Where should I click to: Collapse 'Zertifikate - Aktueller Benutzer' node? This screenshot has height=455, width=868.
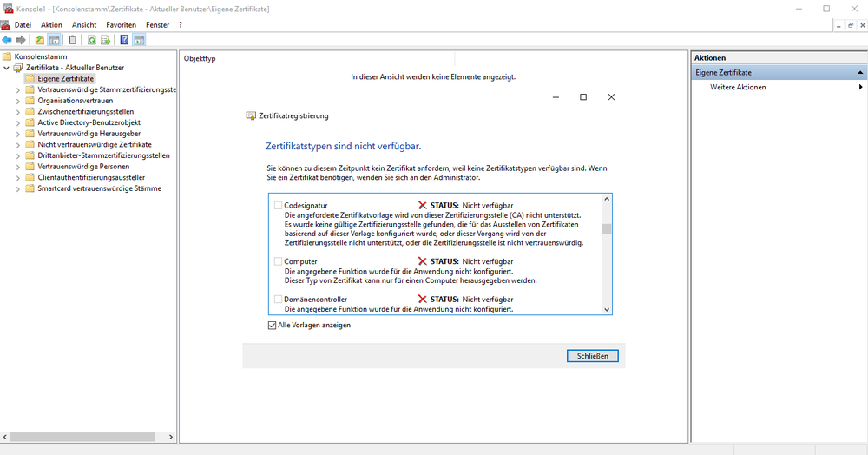tap(7, 67)
